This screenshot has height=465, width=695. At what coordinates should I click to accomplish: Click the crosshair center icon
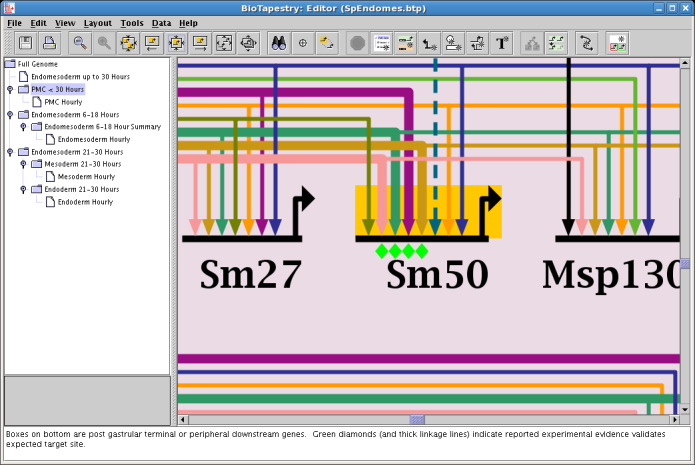point(303,43)
